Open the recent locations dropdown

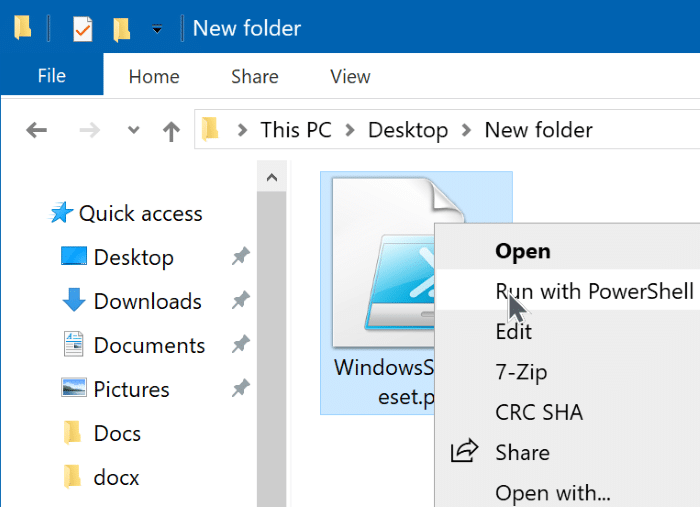(x=133, y=130)
